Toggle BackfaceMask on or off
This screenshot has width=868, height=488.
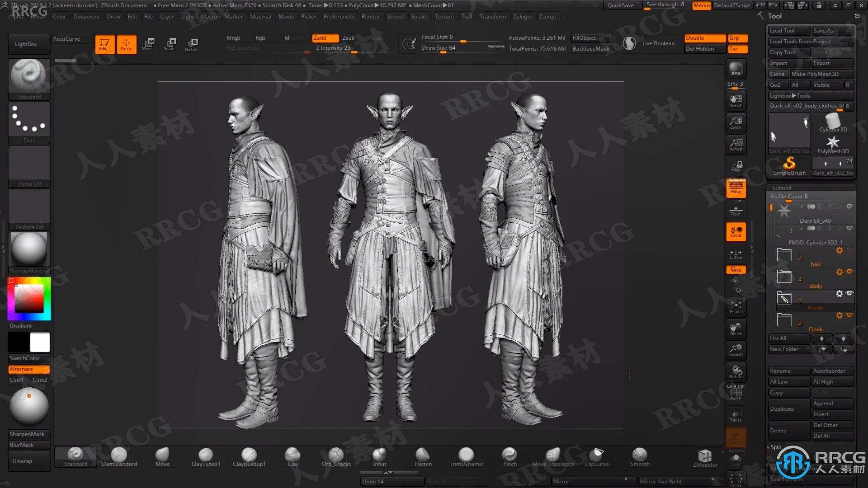coord(589,49)
